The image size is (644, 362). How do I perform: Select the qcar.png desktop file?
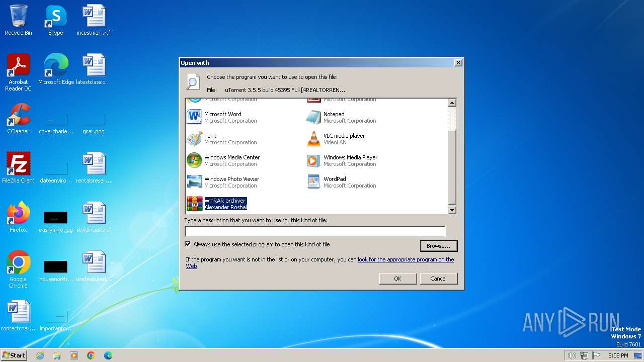coord(94,124)
